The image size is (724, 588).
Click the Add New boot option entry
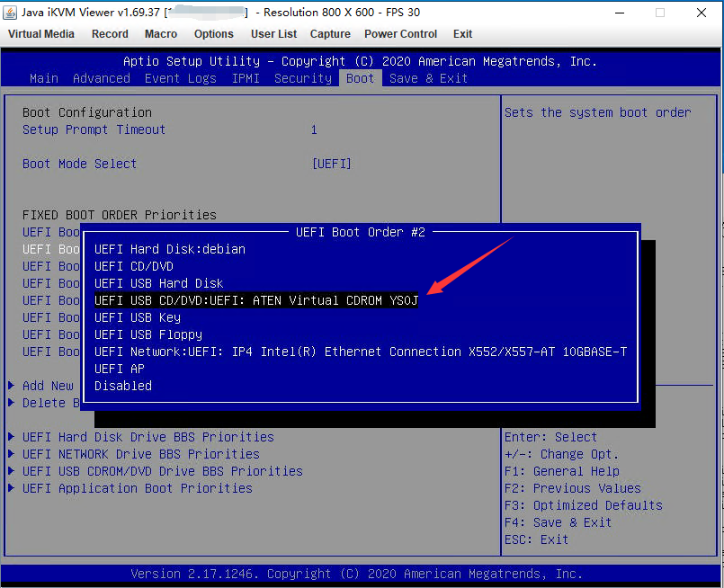(x=48, y=386)
